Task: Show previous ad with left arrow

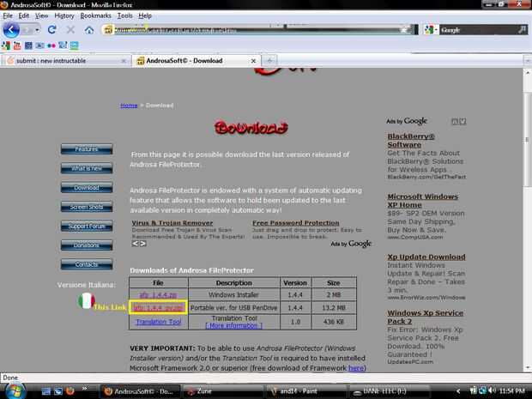Action: coord(135,244)
